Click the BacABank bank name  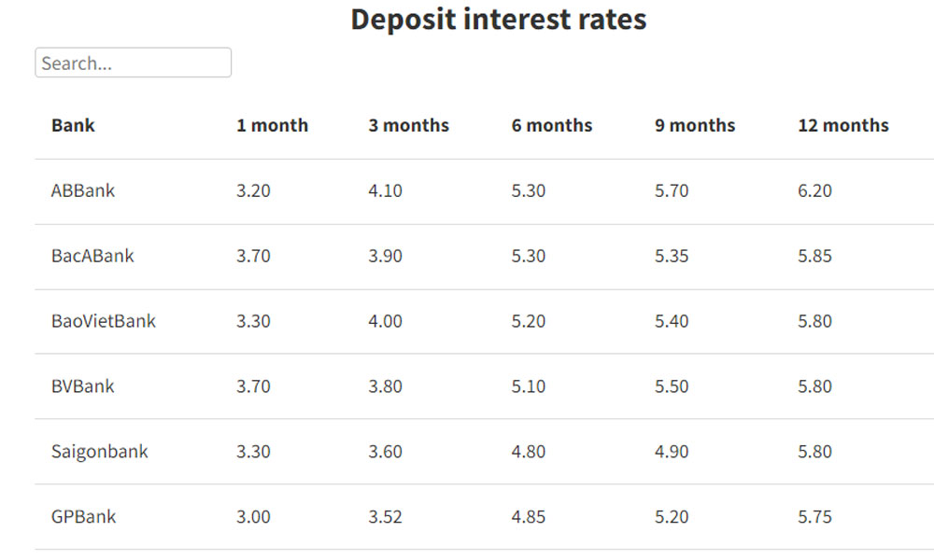[92, 256]
